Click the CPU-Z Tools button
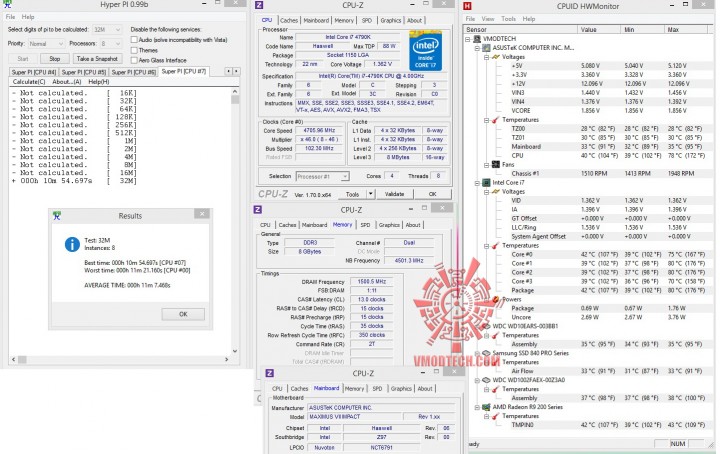The height and width of the screenshot is (454, 720). coord(352,194)
